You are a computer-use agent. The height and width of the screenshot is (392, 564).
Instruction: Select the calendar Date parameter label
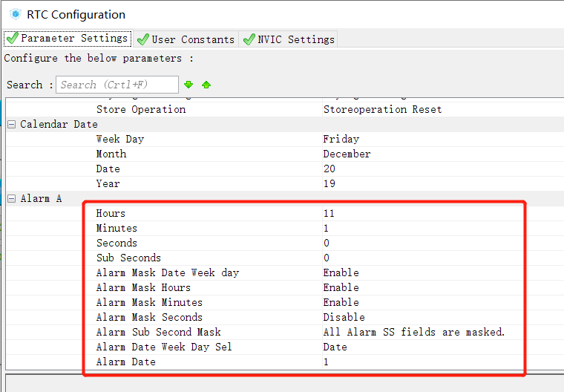pyautogui.click(x=108, y=169)
